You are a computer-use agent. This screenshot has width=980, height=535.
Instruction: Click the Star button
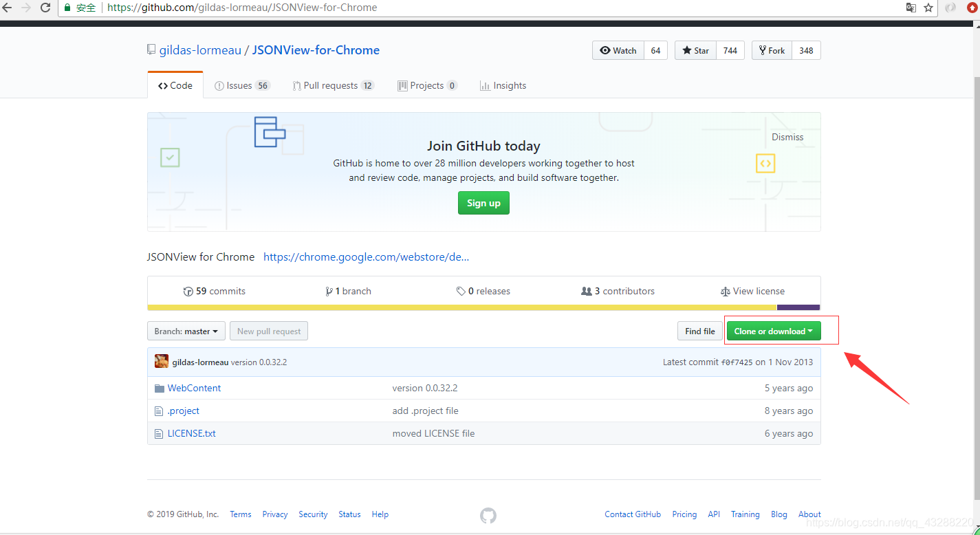tap(696, 50)
